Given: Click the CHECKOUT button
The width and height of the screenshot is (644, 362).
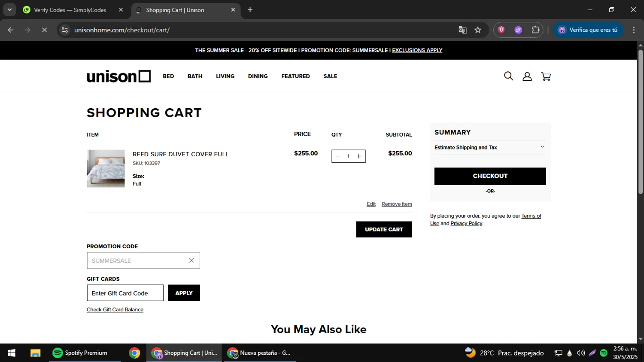Looking at the screenshot, I should (x=490, y=176).
